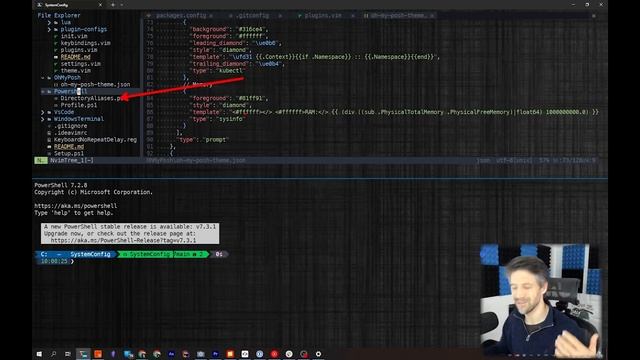Open theme.vim in the file tree
640x360 pixels.
[x=76, y=71]
